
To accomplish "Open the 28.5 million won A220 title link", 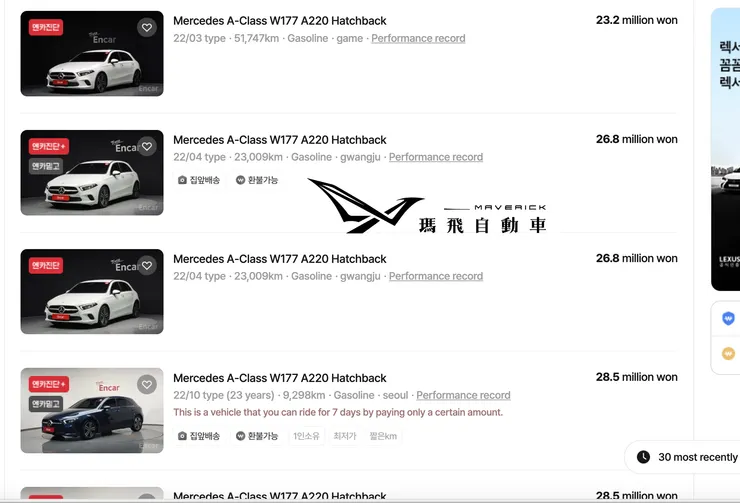I will pyautogui.click(x=279, y=378).
